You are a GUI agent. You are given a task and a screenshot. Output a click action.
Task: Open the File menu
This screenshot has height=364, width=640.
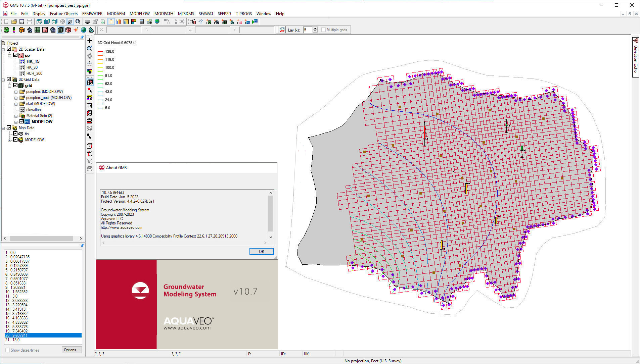(13, 14)
